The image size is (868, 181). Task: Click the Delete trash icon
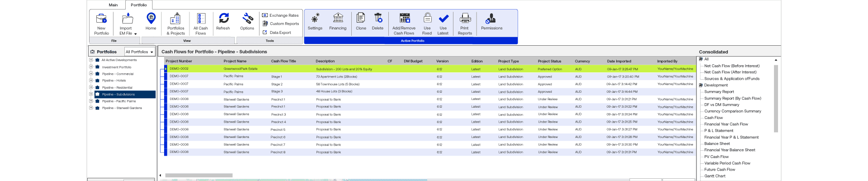point(377,19)
